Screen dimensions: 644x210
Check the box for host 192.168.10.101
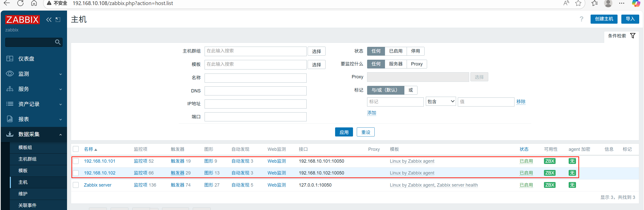pyautogui.click(x=76, y=161)
